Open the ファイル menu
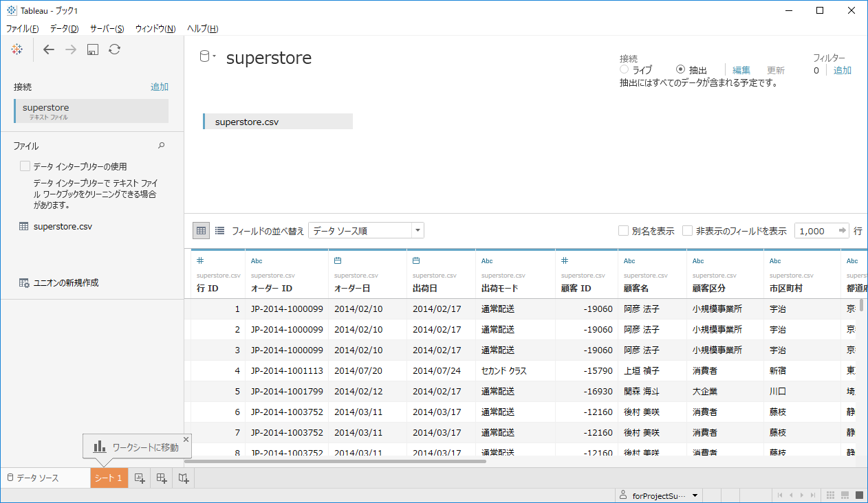 pyautogui.click(x=22, y=29)
